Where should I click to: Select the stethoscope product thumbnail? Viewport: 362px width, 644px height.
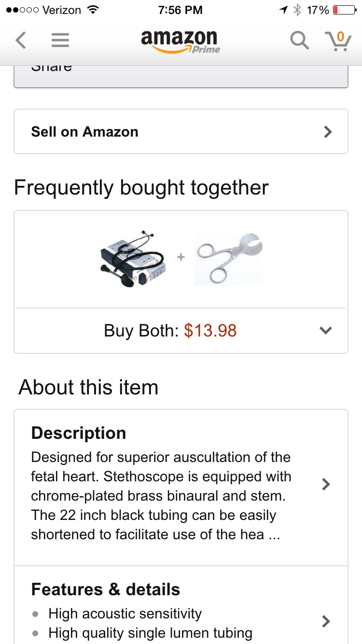pos(134,258)
